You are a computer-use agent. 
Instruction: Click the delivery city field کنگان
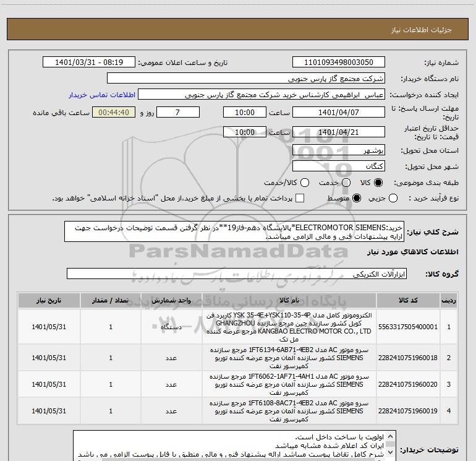[339, 166]
